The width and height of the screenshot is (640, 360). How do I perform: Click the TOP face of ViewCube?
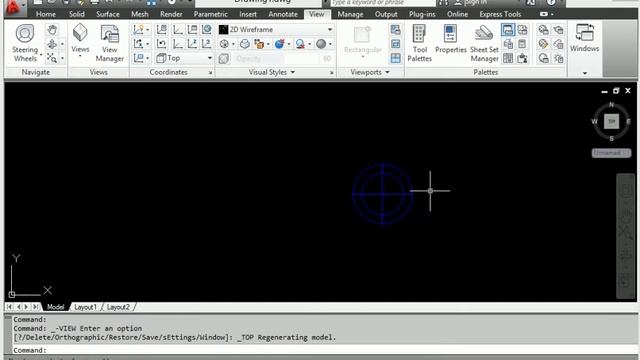point(611,121)
